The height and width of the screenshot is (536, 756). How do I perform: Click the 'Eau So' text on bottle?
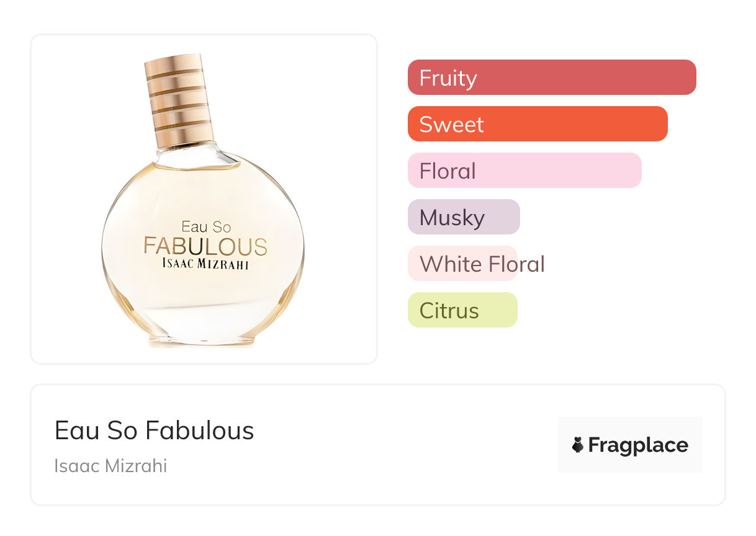[206, 227]
